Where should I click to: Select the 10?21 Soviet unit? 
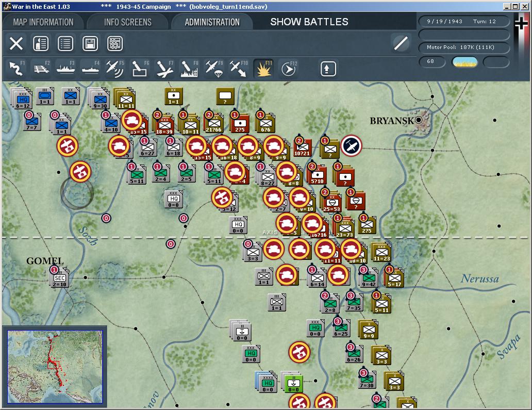[x=302, y=147]
